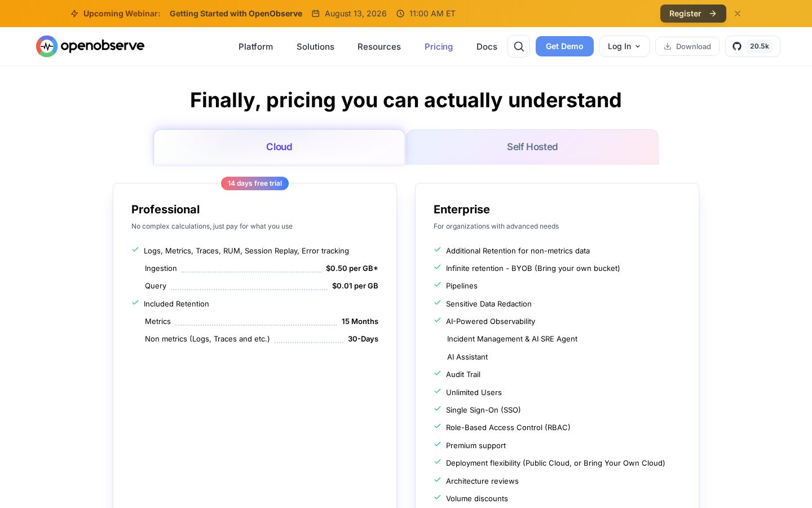Click the checkmark beside Logs, Metrics, Traces
812x508 pixels.
135,250
